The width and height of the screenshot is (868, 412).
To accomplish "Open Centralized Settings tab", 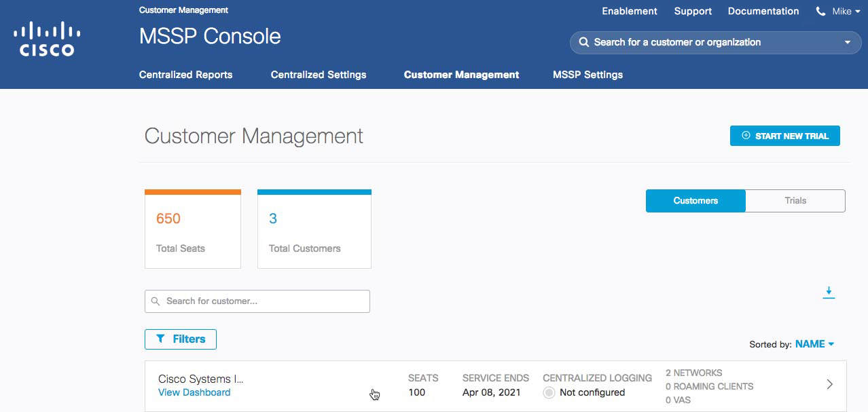I will click(319, 75).
